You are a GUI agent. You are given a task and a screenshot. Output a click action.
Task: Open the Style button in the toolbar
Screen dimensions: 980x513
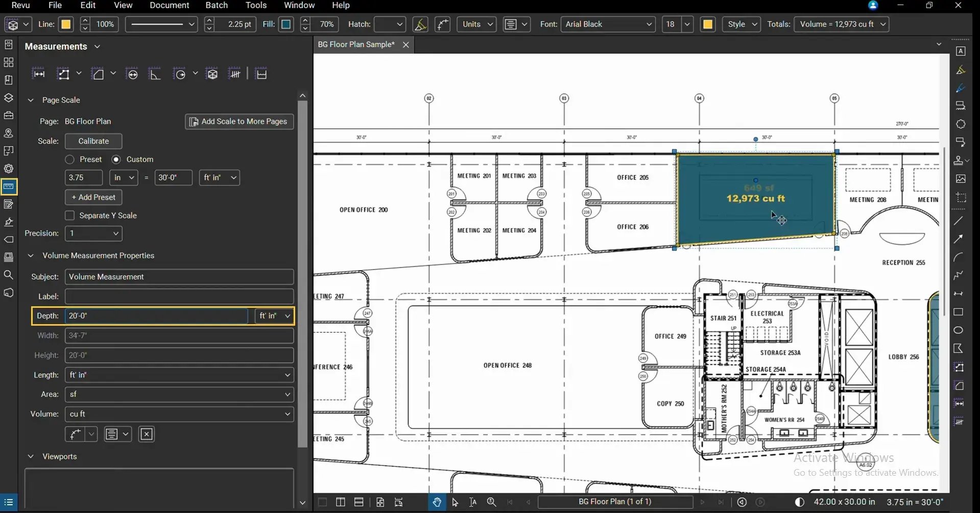pos(741,24)
